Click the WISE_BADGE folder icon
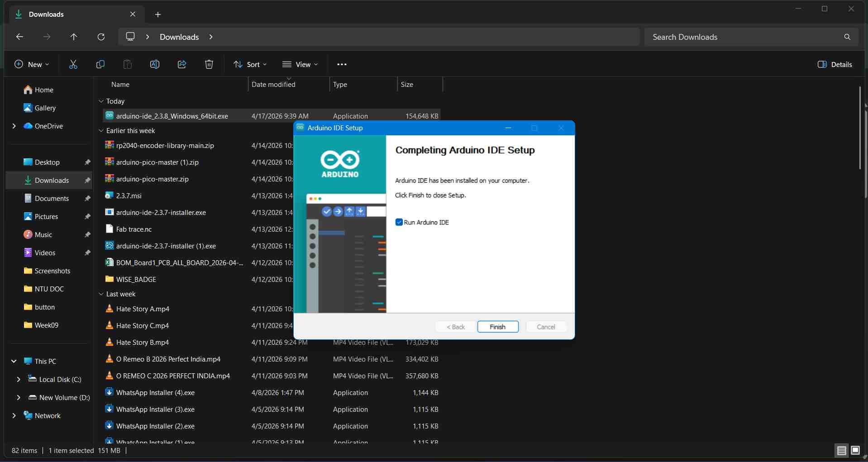Screen dimensions: 868x462 pyautogui.click(x=110, y=279)
